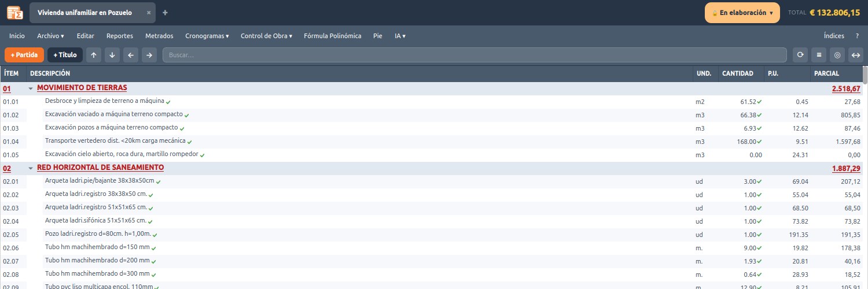
Task: Click the move-down arrow toolbar button
Action: [112, 55]
